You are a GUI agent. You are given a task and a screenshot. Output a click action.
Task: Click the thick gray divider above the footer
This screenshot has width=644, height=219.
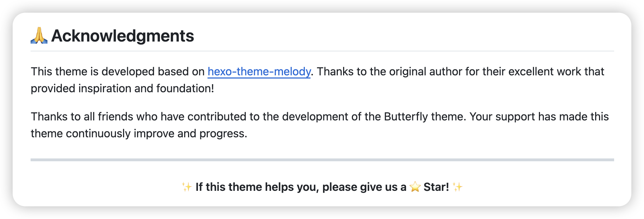[322, 160]
